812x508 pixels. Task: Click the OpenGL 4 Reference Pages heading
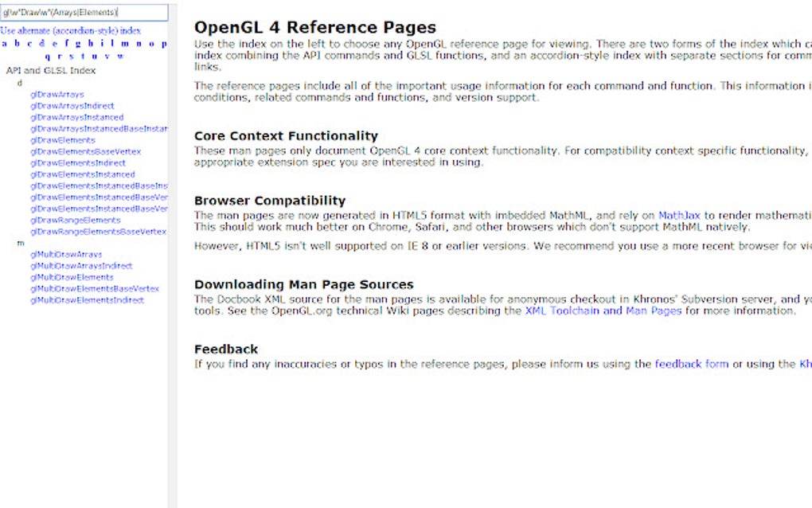[x=315, y=27]
